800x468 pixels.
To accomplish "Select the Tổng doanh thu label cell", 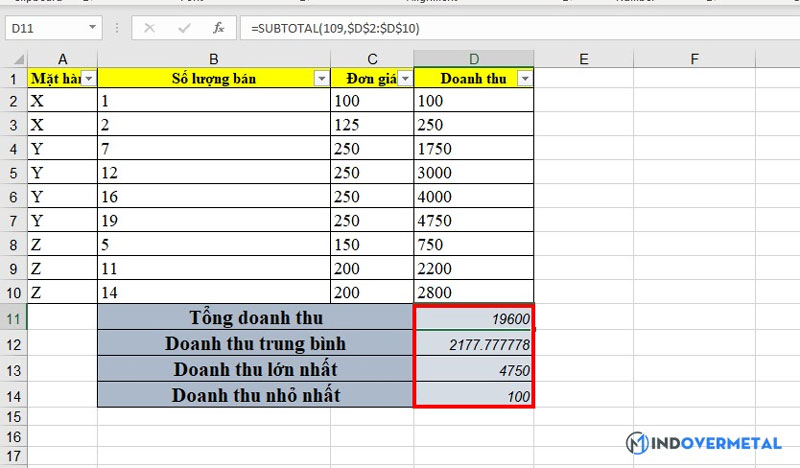I will [x=255, y=318].
